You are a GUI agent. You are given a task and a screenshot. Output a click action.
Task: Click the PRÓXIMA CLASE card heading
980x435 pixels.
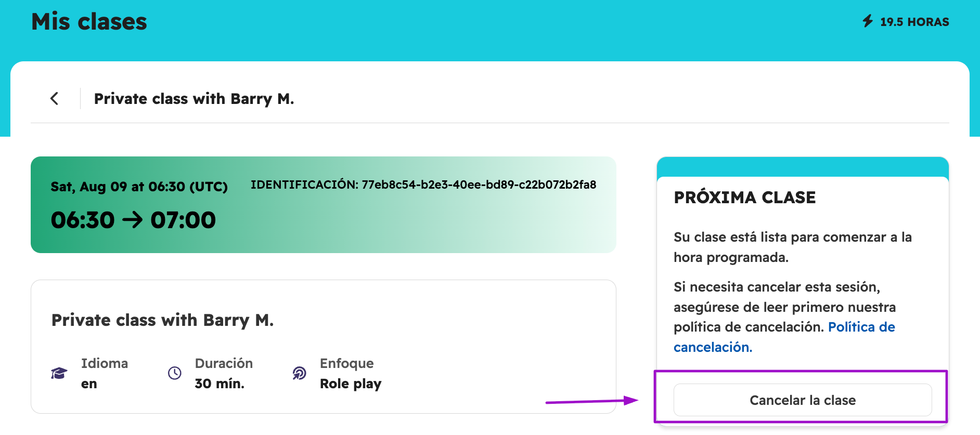tap(744, 197)
